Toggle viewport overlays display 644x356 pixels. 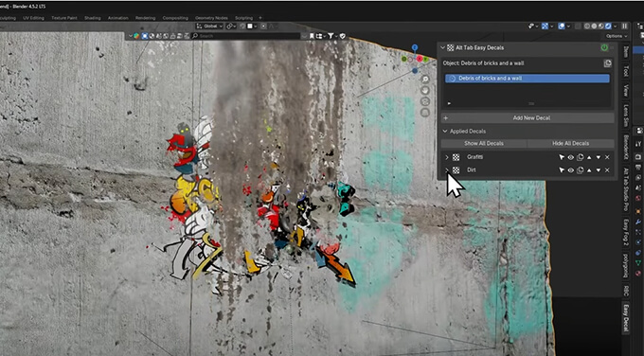[x=562, y=26]
